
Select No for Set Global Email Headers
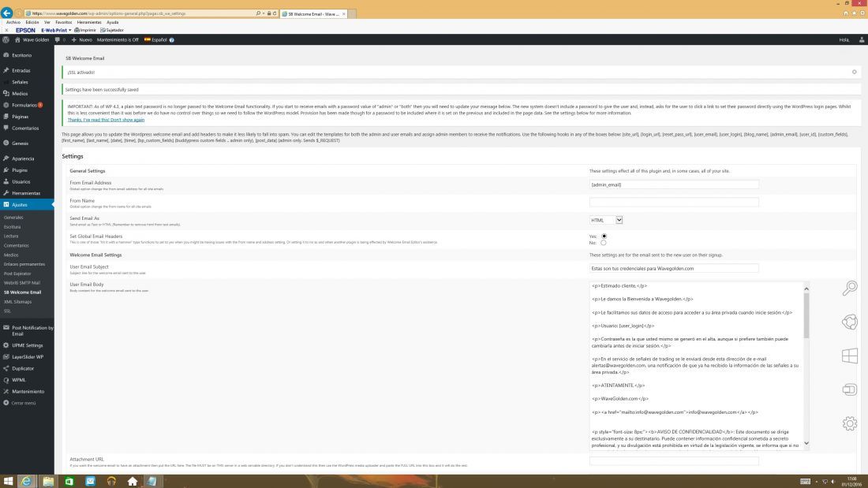coord(604,242)
